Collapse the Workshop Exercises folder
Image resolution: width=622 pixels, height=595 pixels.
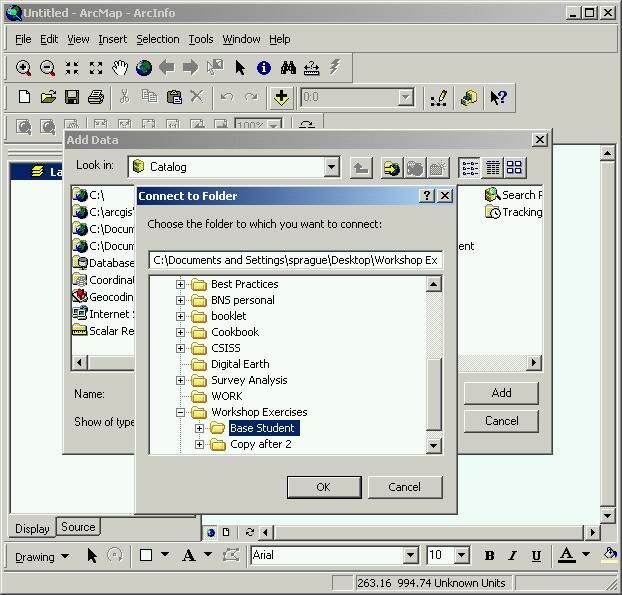[x=180, y=413]
